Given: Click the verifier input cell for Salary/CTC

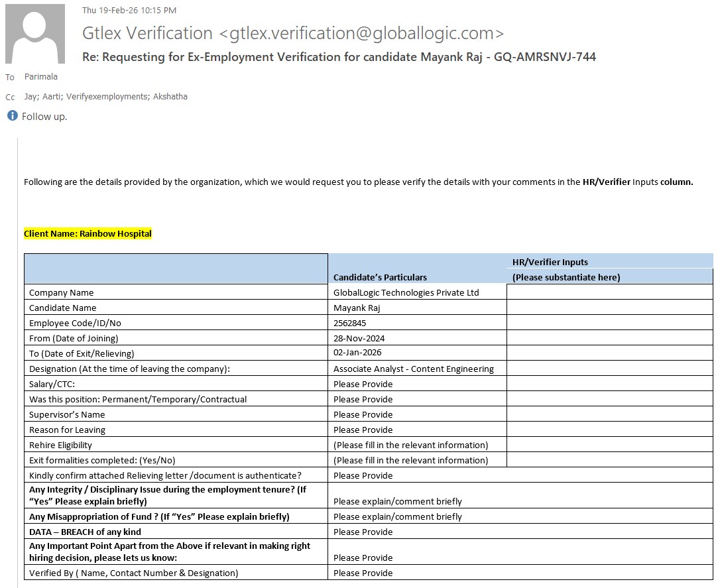Looking at the screenshot, I should point(609,384).
